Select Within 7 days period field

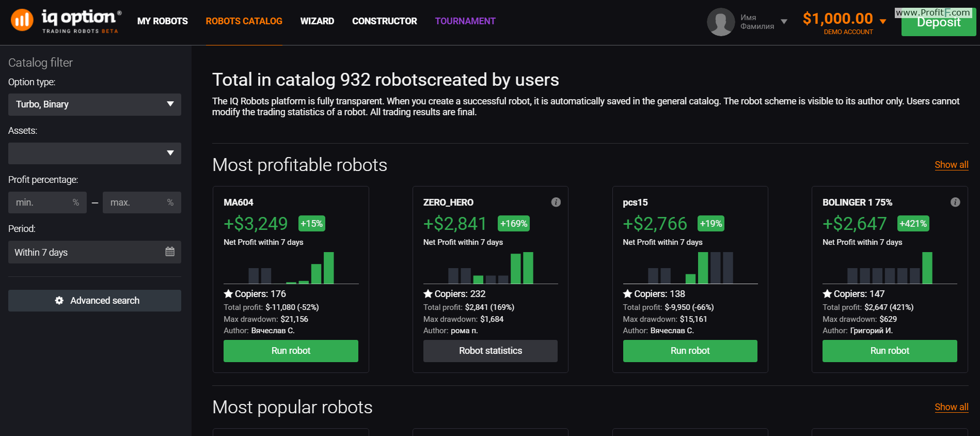[94, 252]
